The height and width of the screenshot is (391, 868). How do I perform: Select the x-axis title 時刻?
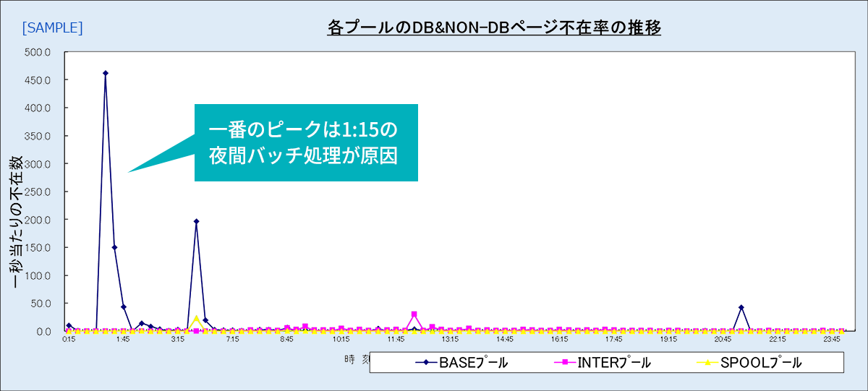click(x=356, y=358)
